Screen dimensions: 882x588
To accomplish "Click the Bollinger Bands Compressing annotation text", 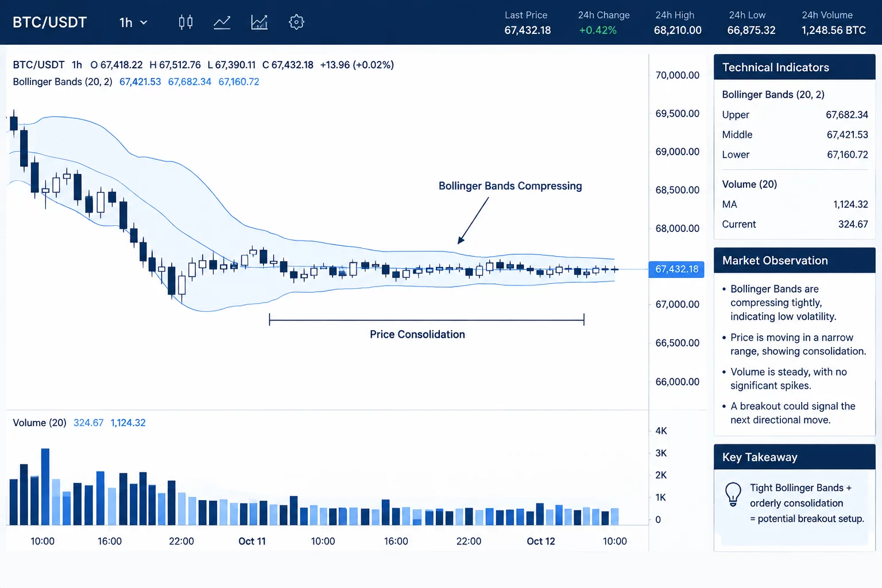I will pyautogui.click(x=510, y=186).
